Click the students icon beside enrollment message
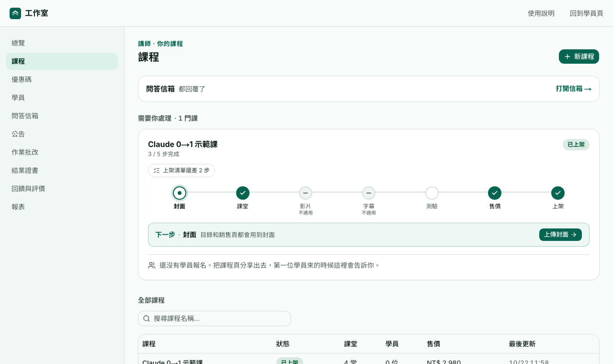Viewport: 613px width, 364px height. pos(152,265)
